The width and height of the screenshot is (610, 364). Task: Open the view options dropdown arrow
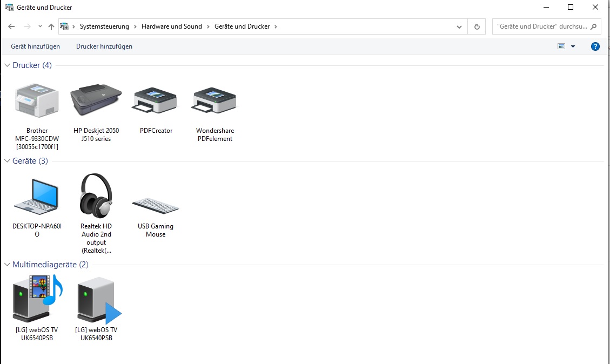coord(573,46)
